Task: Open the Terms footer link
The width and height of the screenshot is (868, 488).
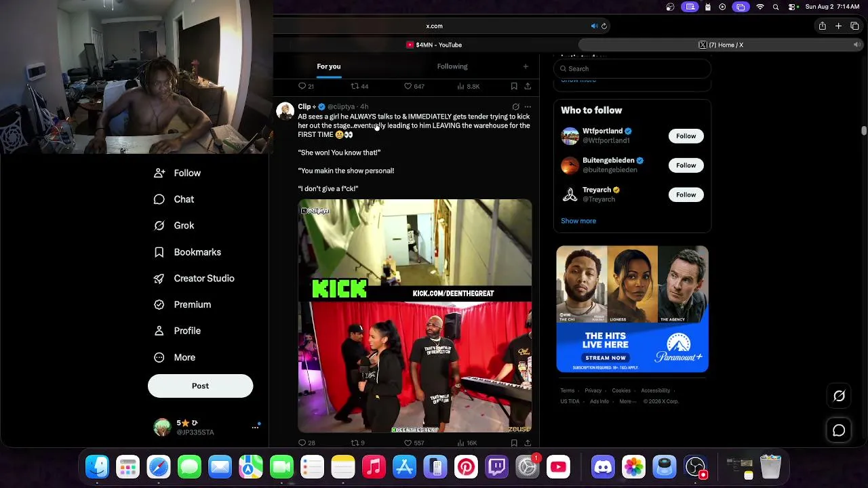Action: pyautogui.click(x=567, y=391)
